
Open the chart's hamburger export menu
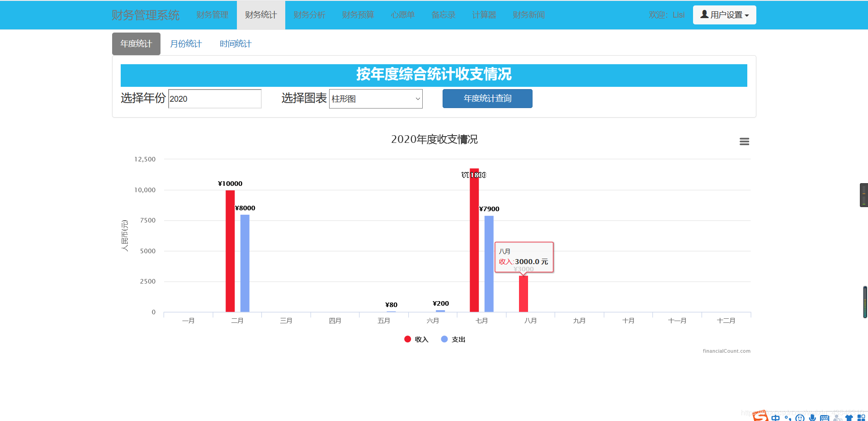(x=744, y=142)
